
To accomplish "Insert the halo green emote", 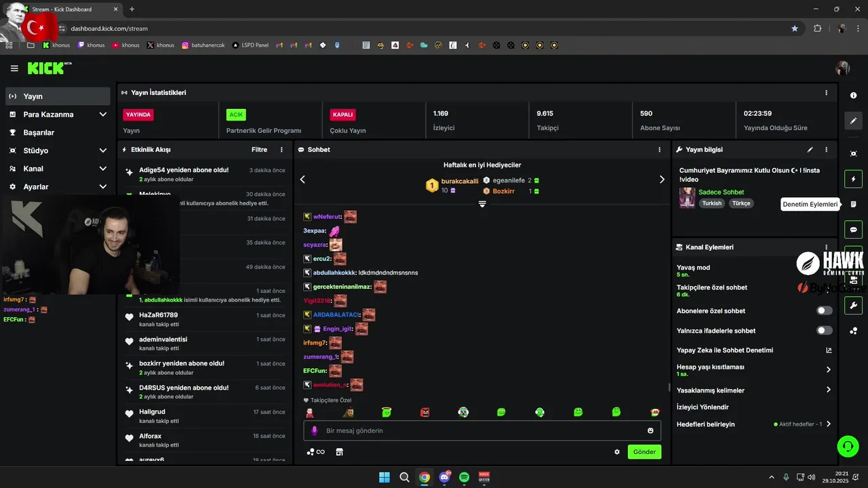I will tap(387, 411).
